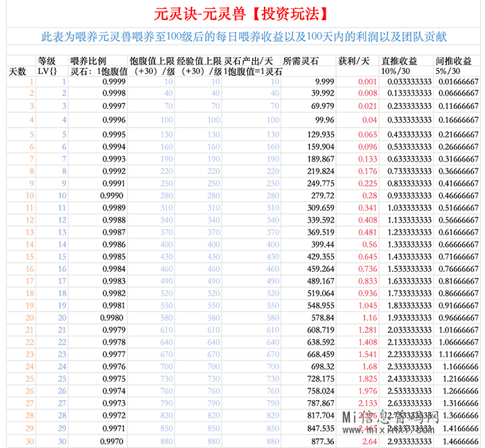Click the 天数 column header
Viewport: 485px width, 448px height.
coord(17,71)
